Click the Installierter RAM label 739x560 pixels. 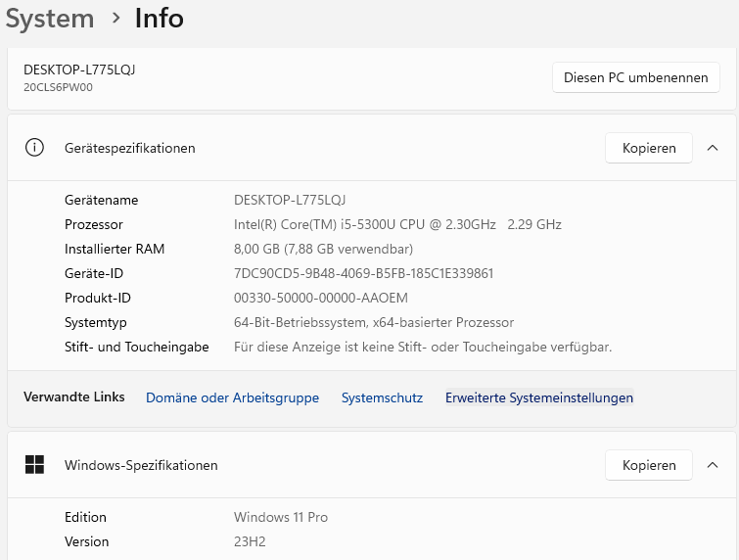115,249
